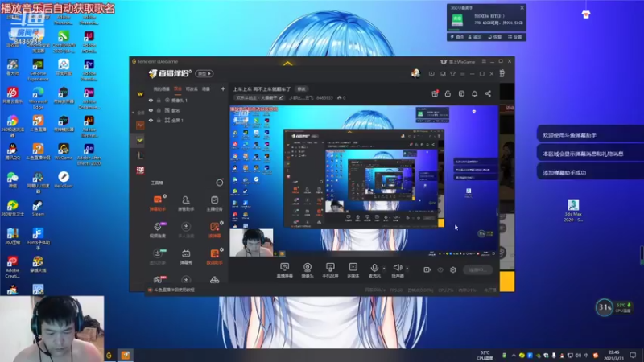Click the 手机投屏 phone screen cast icon
Viewport: 644px width, 362px height.
click(x=330, y=270)
